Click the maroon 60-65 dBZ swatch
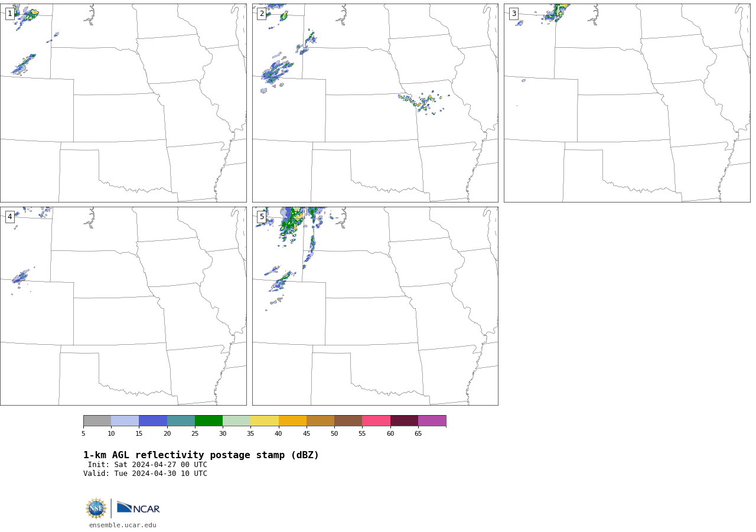Image resolution: width=756 pixels, height=532 pixels. (x=404, y=421)
